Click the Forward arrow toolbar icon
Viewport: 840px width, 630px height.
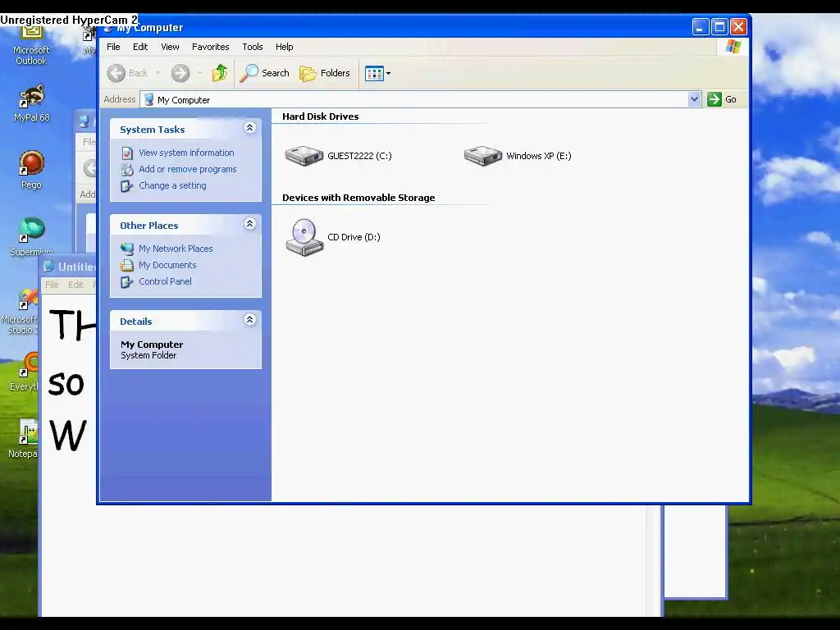180,73
